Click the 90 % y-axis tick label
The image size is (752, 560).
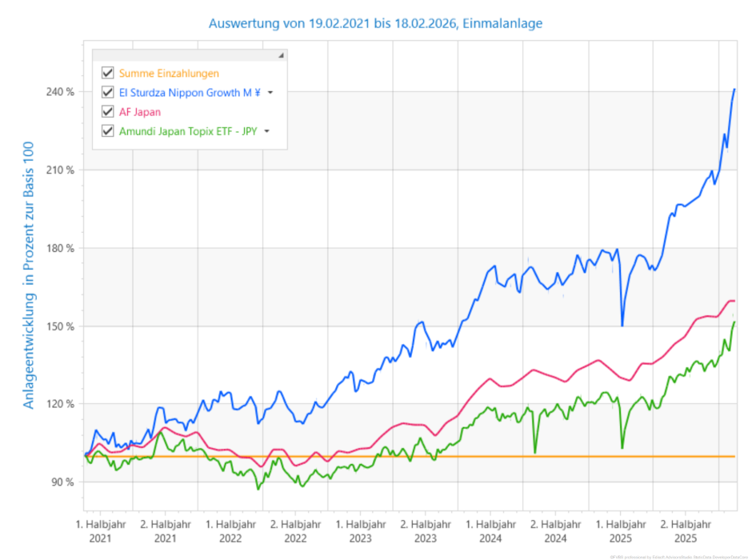click(62, 482)
